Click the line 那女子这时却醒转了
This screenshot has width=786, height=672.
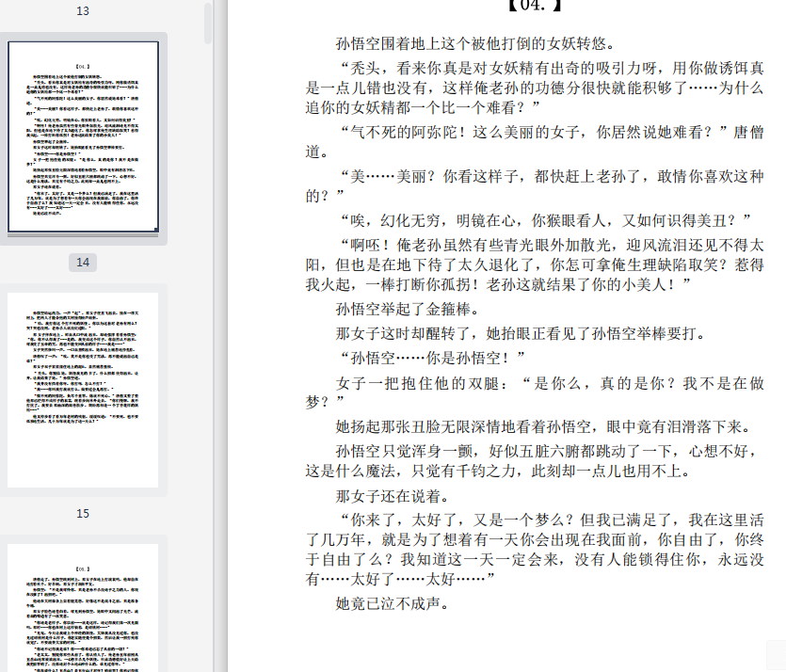[x=521, y=333]
